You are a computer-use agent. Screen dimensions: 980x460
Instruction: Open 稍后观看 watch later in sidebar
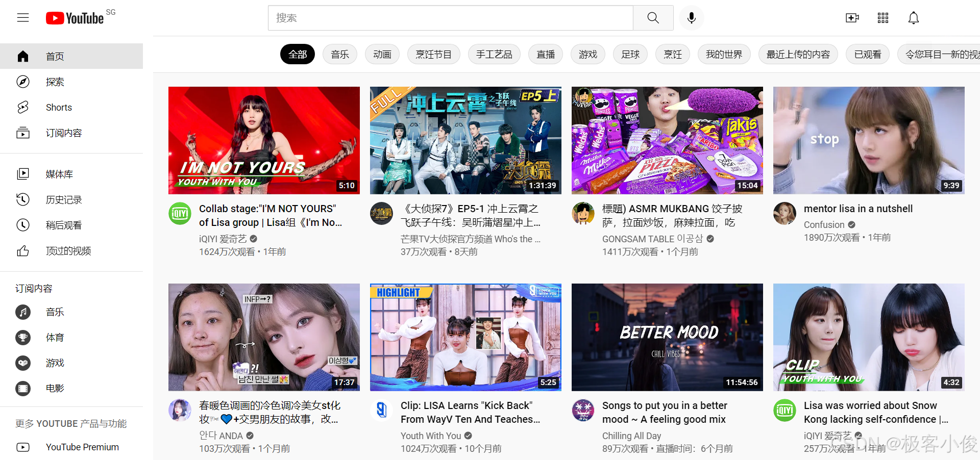coord(71,225)
